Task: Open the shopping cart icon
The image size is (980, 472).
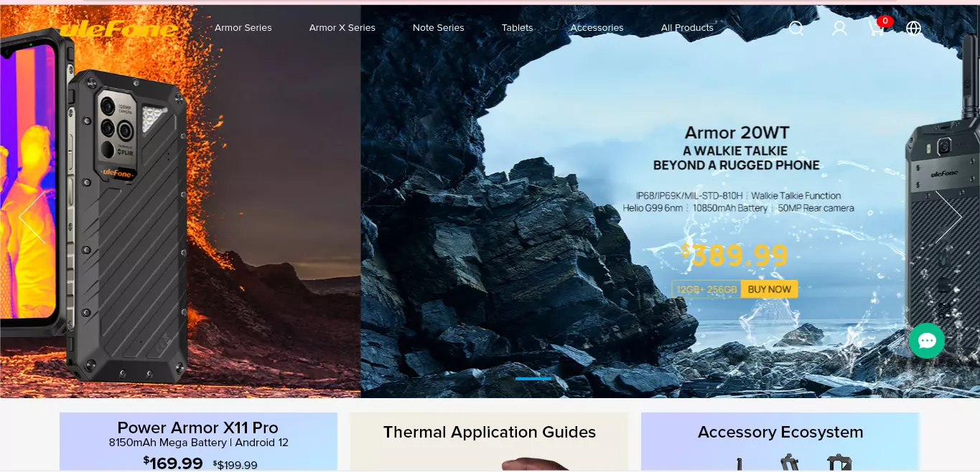Action: pyautogui.click(x=877, y=27)
